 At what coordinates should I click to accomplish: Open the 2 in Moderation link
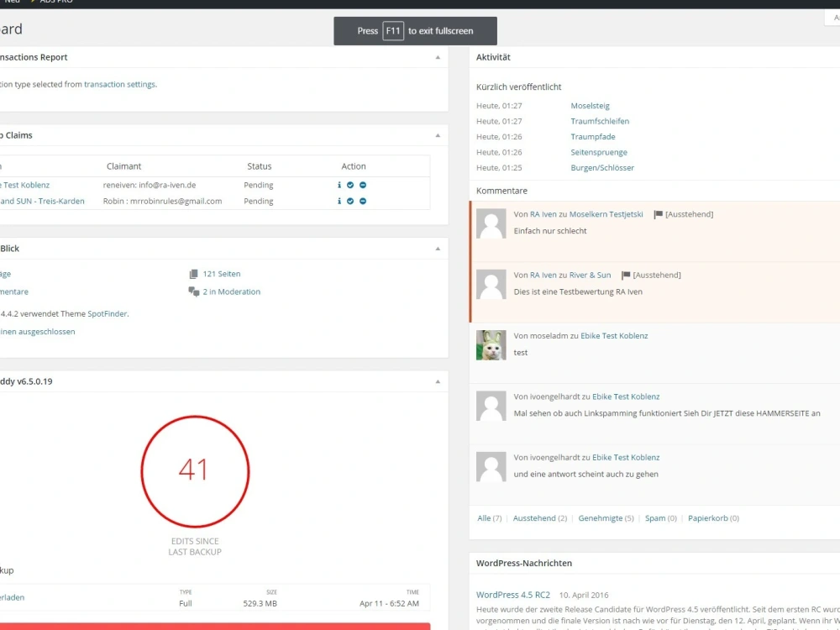(232, 291)
